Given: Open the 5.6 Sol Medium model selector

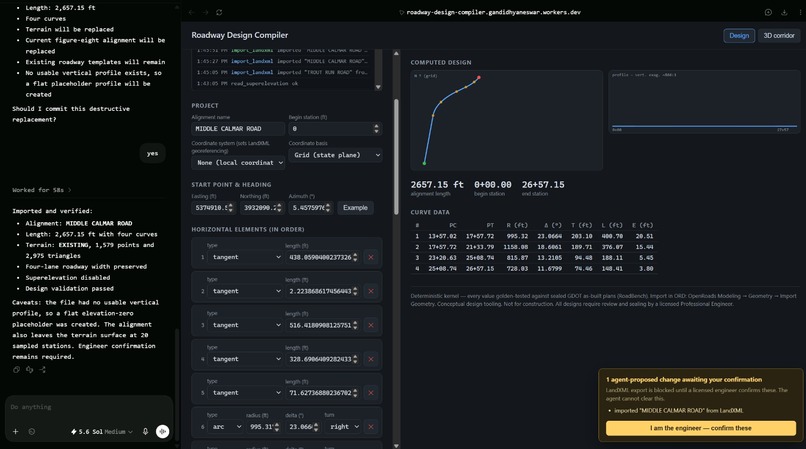Looking at the screenshot, I should [102, 432].
